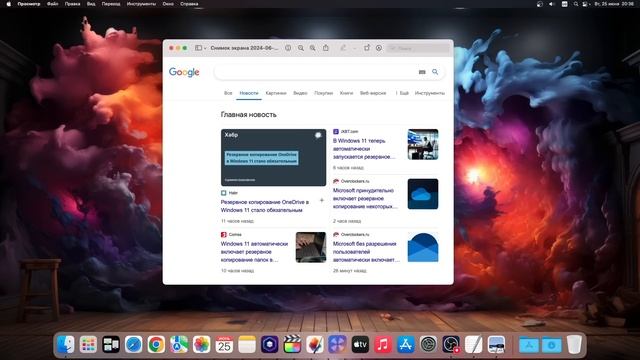
Task: Launch Final Cut Pro from the Dock
Action: tap(292, 344)
